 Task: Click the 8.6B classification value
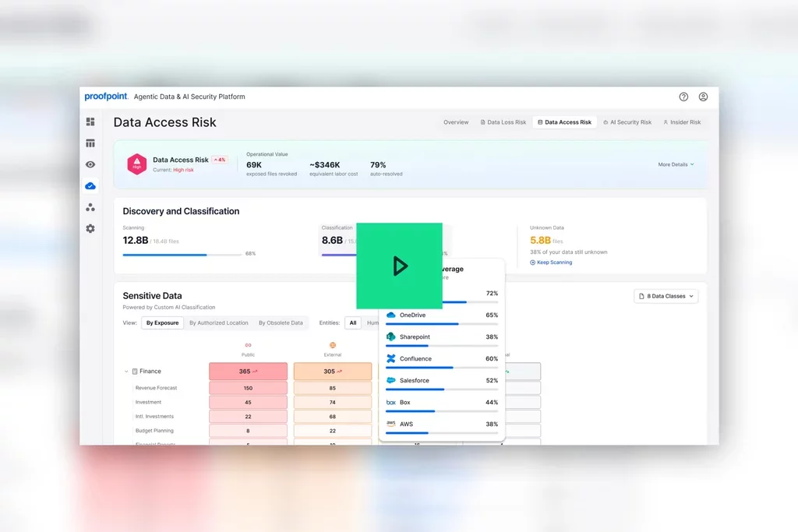332,240
